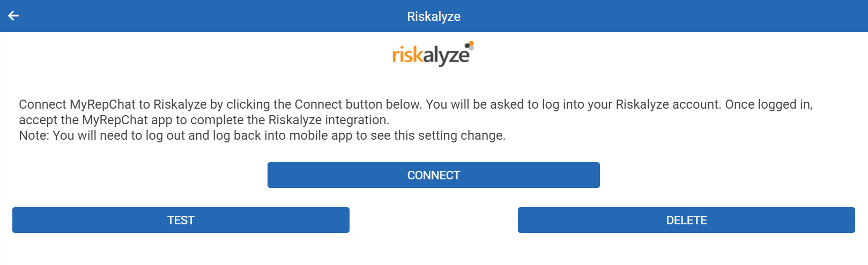The image size is (868, 265).
Task: Click the back arrow icon
Action: [x=13, y=16]
